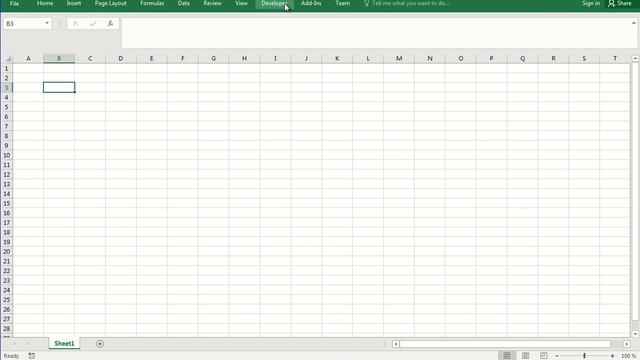Click the Cancel X icon in formula bar
Screen dimensions: 640x360
76,24
